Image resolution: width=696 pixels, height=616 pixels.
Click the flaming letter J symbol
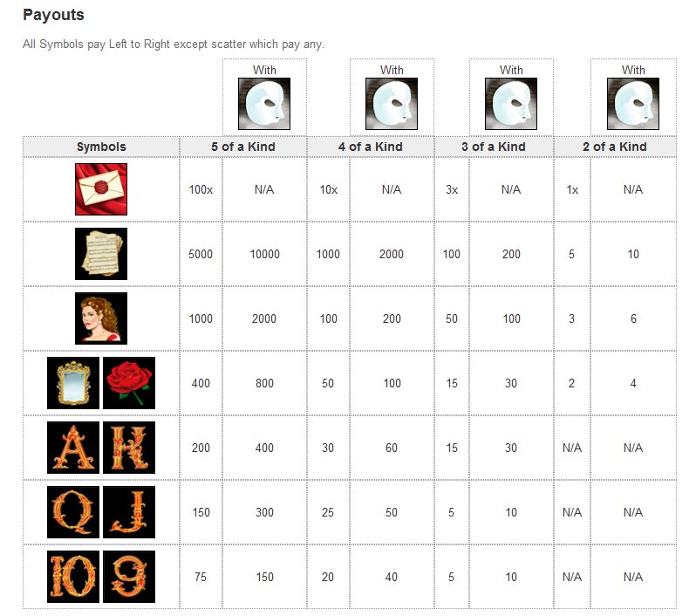129,512
